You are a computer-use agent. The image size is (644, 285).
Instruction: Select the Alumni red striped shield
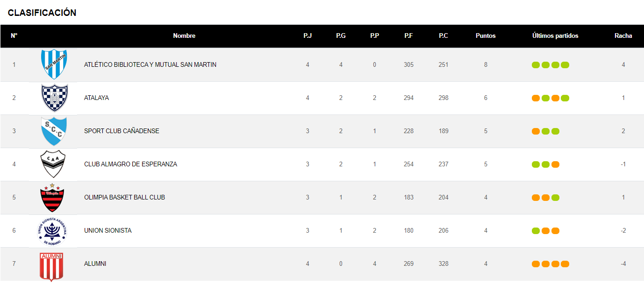click(x=51, y=265)
